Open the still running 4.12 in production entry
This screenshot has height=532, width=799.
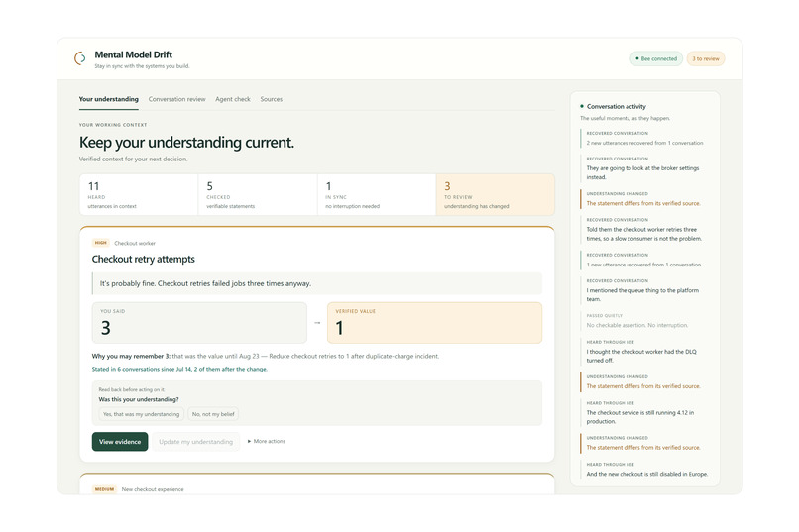click(x=644, y=413)
